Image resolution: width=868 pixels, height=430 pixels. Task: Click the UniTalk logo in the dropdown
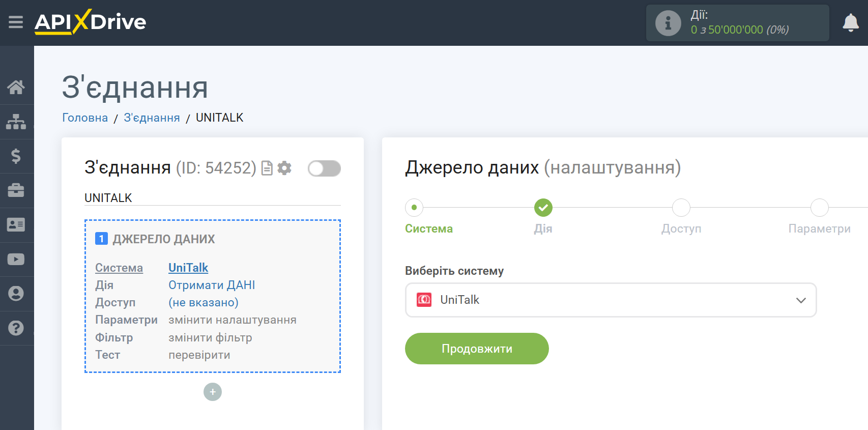[424, 300]
